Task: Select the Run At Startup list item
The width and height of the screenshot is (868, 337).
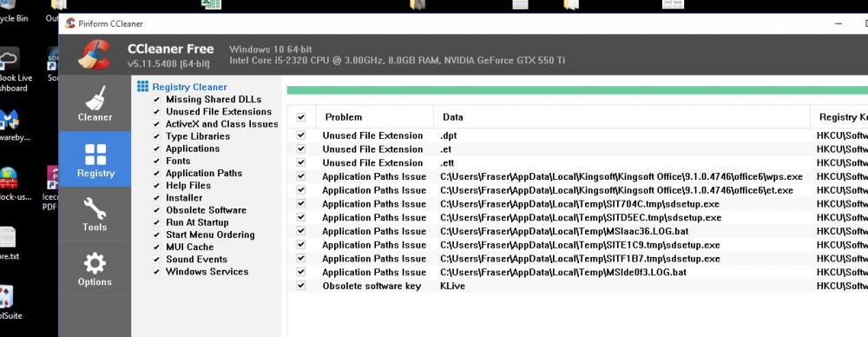Action: tap(197, 222)
